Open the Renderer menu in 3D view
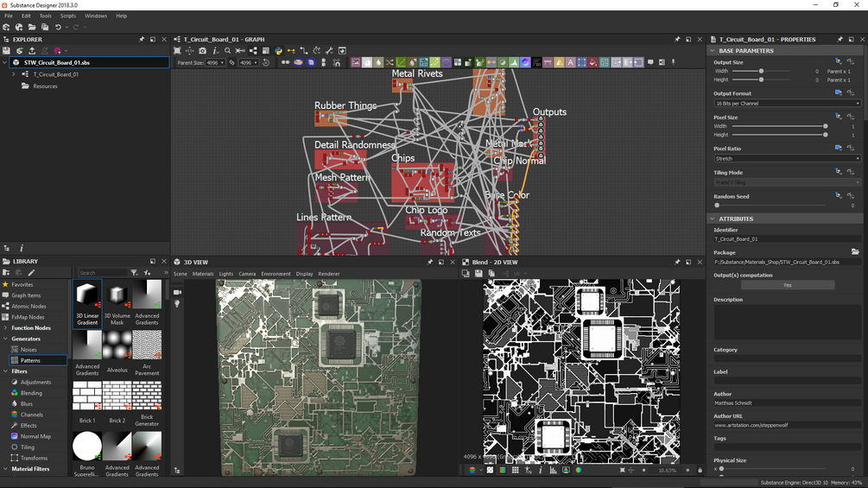The width and height of the screenshot is (868, 488). click(329, 274)
